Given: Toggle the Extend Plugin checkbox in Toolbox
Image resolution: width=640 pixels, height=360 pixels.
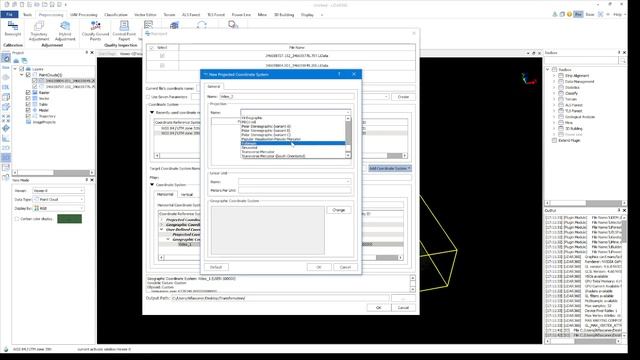Looking at the screenshot, I should pos(554,140).
